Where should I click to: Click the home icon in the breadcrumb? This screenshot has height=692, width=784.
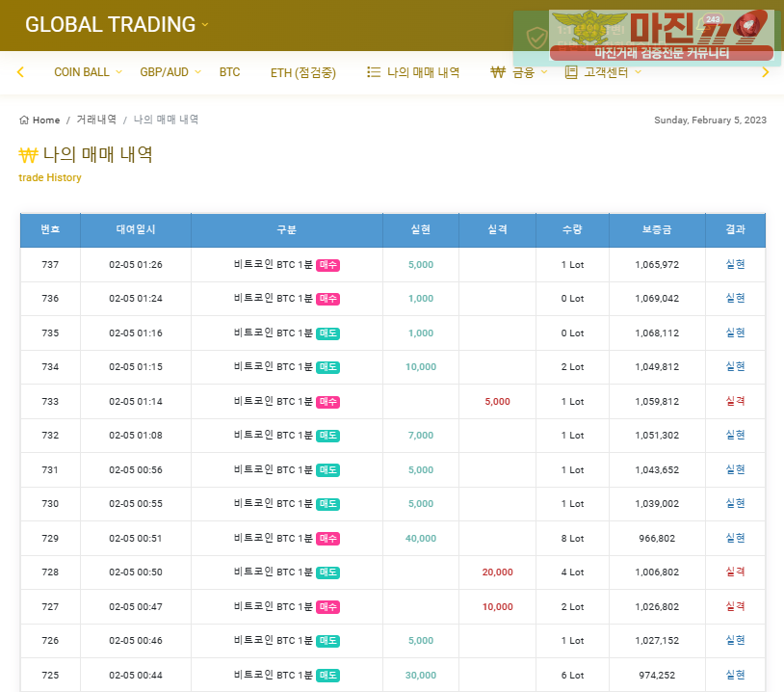24,120
